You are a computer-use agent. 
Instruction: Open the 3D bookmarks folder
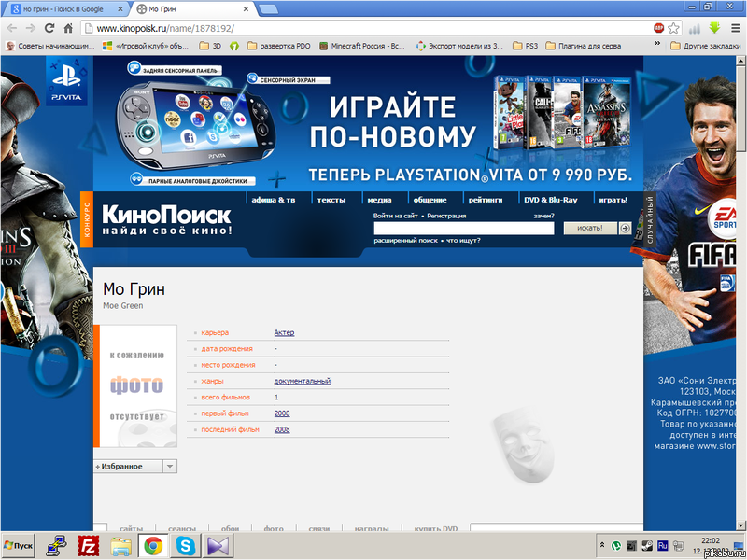tap(210, 46)
